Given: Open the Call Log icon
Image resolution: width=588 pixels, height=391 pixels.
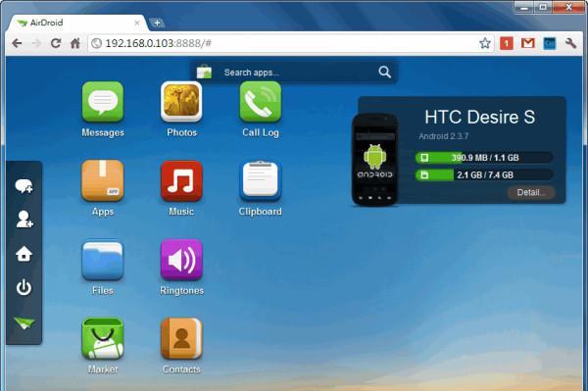Looking at the screenshot, I should 261,102.
